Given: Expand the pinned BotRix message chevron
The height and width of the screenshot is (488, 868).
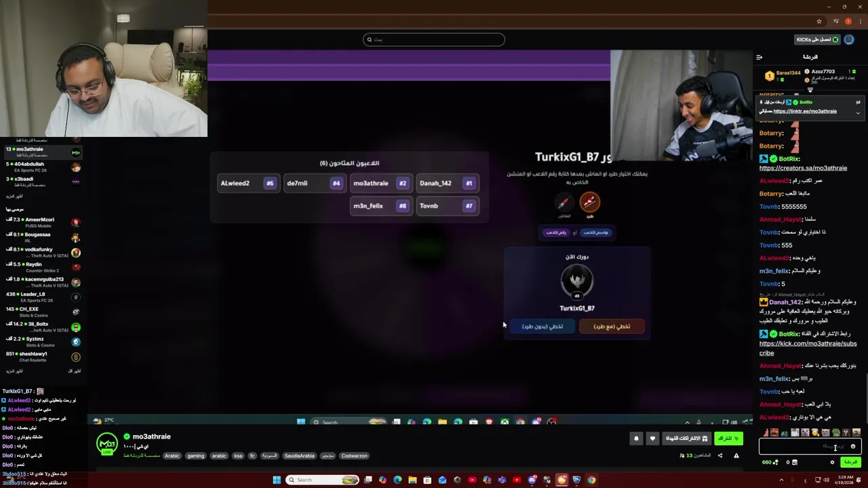Looking at the screenshot, I should pos(858,113).
